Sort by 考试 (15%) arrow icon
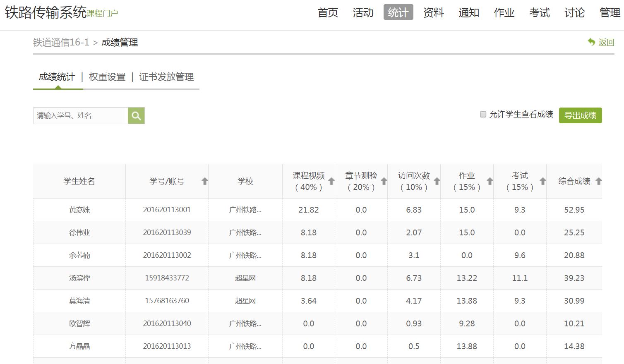This screenshot has height=364, width=624. click(x=543, y=181)
